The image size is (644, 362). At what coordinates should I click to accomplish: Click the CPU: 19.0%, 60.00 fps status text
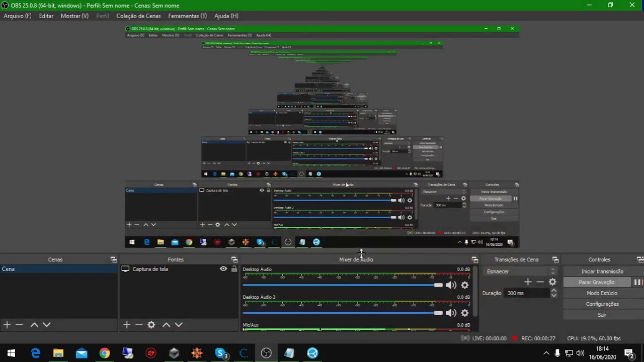click(594, 338)
